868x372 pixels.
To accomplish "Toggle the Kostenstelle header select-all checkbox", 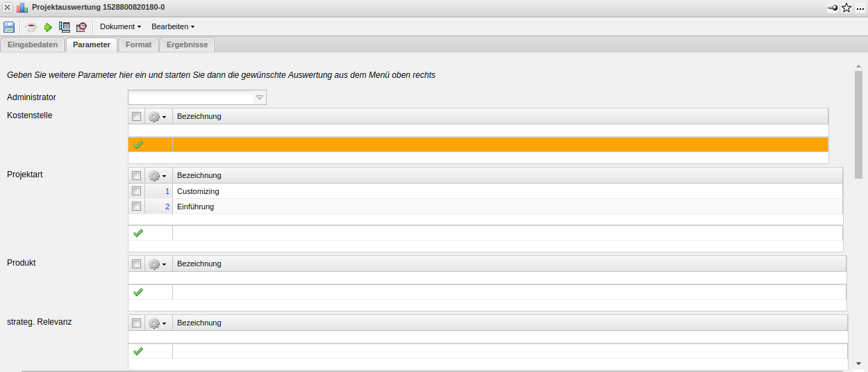I will point(136,116).
